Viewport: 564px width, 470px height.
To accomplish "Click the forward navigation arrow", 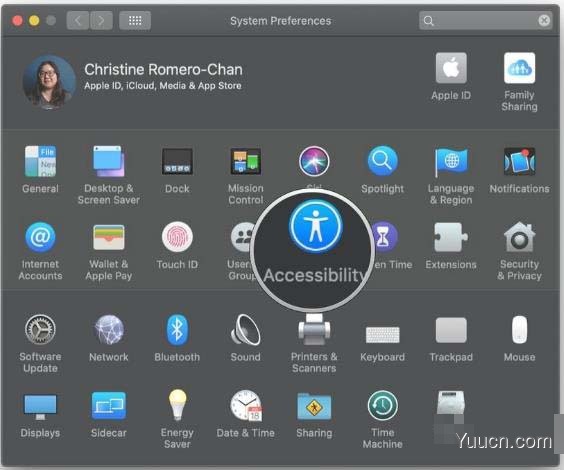I will click(x=101, y=20).
